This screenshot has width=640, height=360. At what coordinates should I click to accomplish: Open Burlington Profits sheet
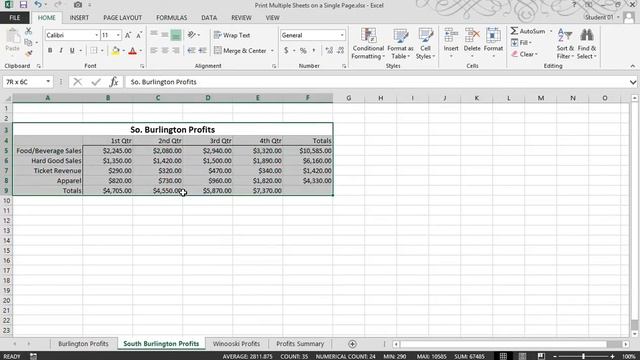[x=83, y=344]
